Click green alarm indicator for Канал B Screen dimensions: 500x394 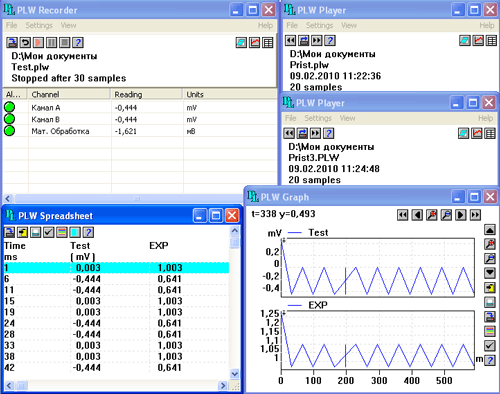10,119
